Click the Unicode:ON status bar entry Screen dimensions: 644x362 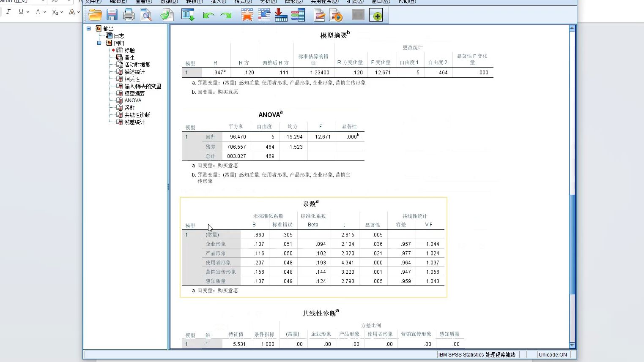(553, 355)
